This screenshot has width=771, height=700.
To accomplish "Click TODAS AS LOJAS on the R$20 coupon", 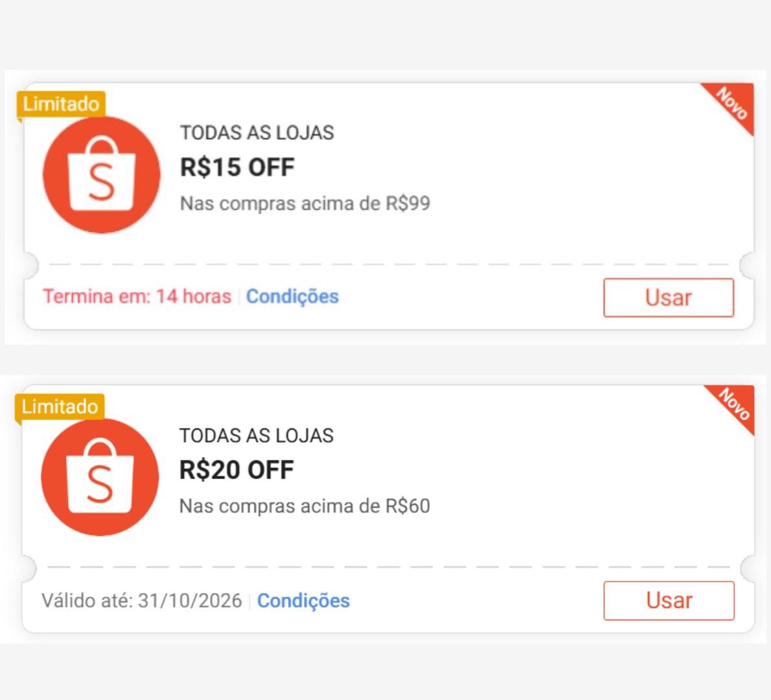I will [x=256, y=436].
